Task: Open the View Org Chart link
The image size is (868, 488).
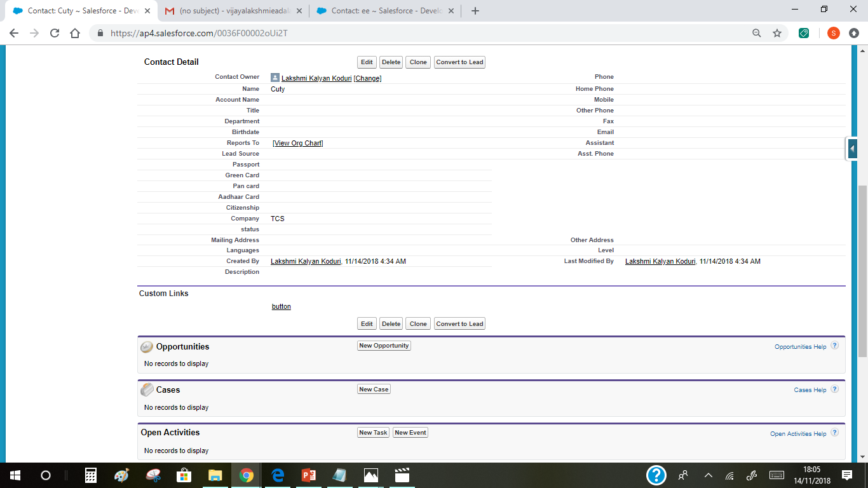Action: point(298,144)
